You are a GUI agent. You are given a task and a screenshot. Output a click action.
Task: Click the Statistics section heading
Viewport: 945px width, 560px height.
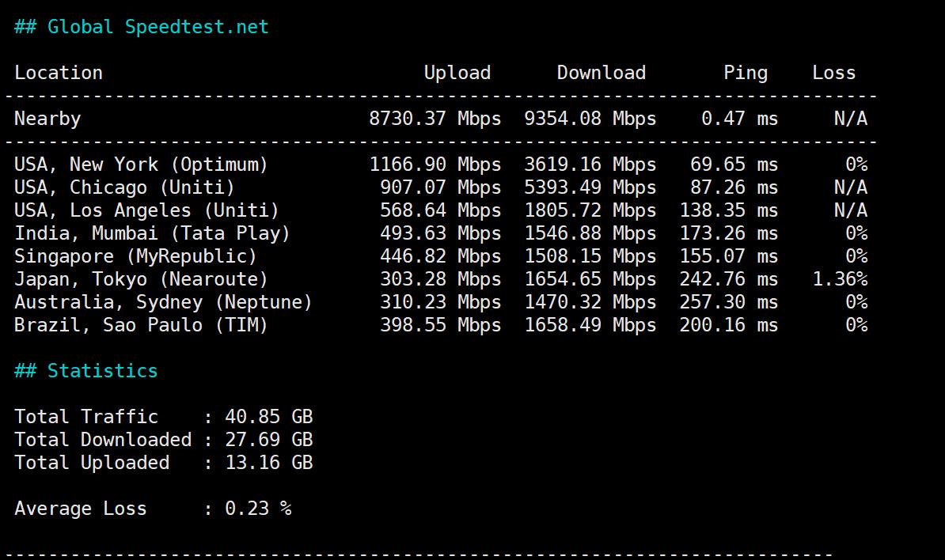[86, 371]
